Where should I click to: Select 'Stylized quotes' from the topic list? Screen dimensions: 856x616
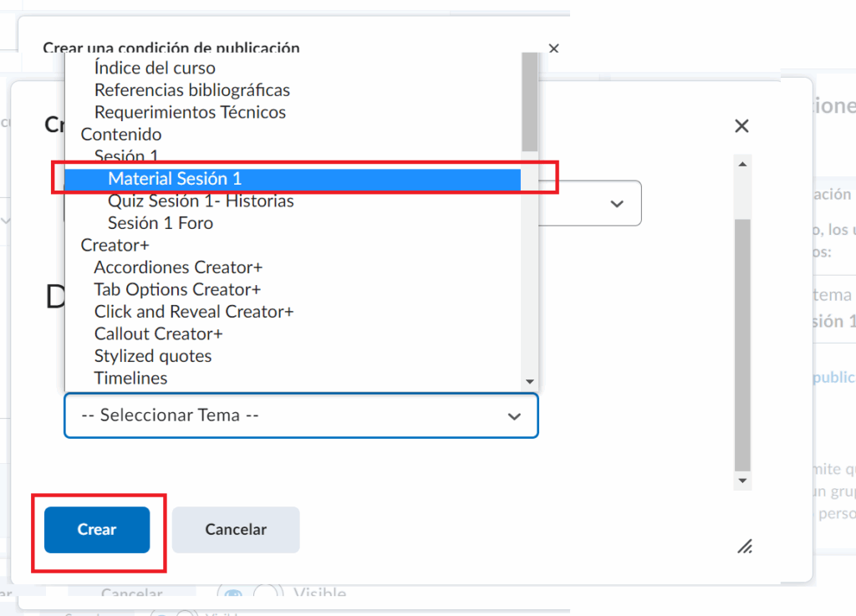[x=153, y=356]
